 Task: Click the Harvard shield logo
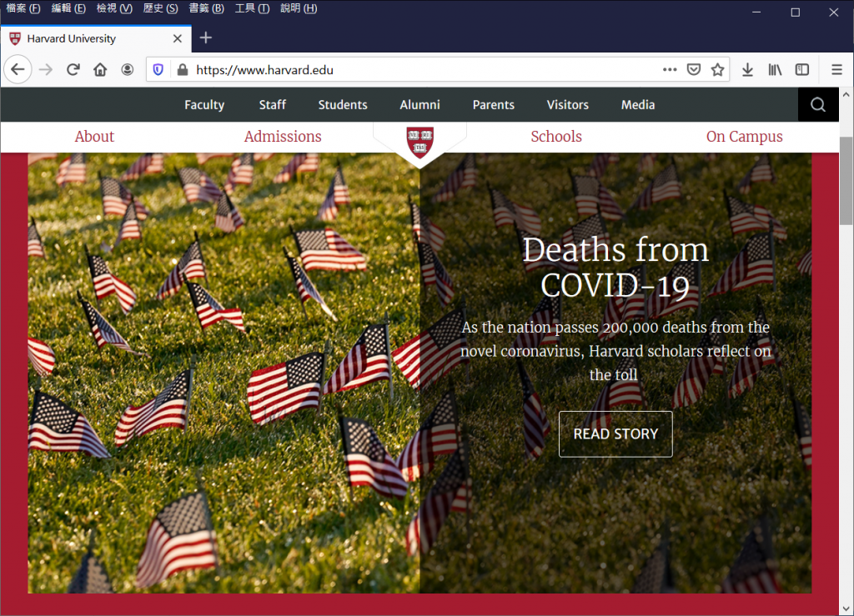(x=420, y=142)
